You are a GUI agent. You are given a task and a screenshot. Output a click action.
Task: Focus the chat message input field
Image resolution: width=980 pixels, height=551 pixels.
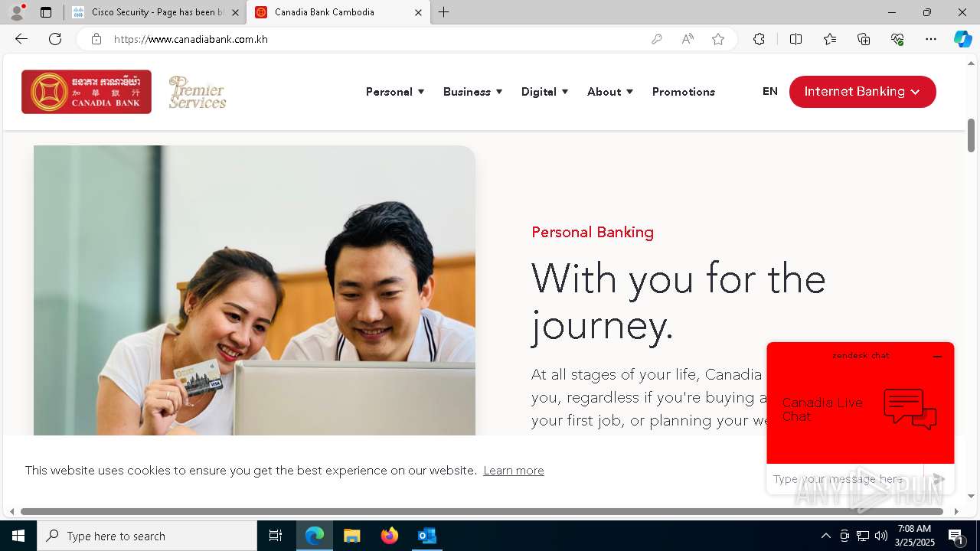(x=844, y=479)
